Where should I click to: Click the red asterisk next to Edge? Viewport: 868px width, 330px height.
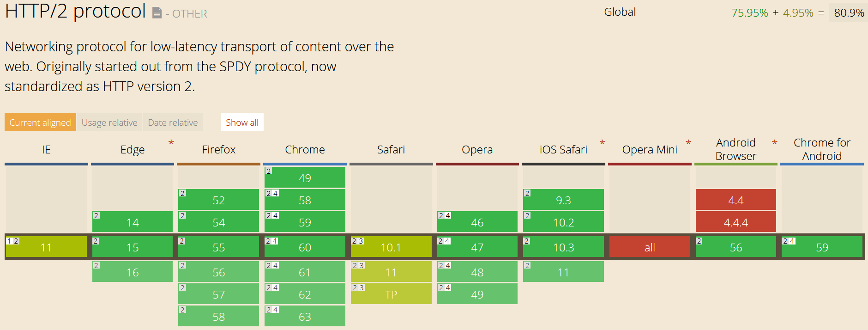click(x=171, y=143)
